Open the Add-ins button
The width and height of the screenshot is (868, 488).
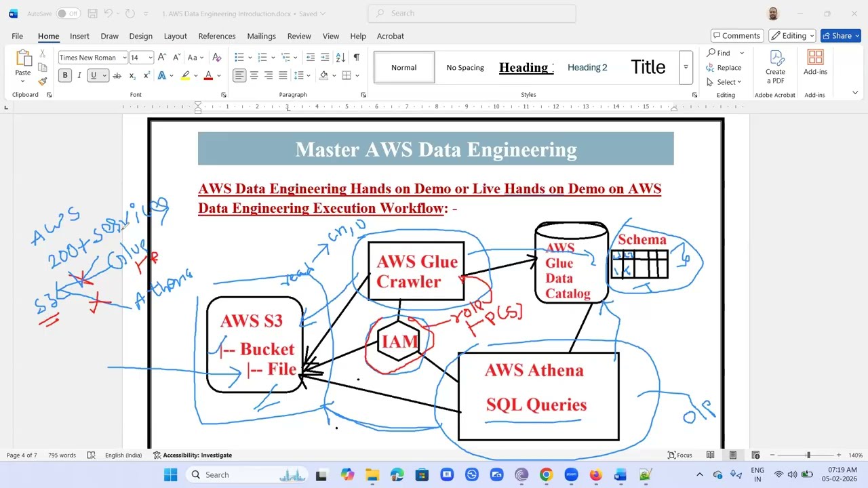(x=815, y=62)
